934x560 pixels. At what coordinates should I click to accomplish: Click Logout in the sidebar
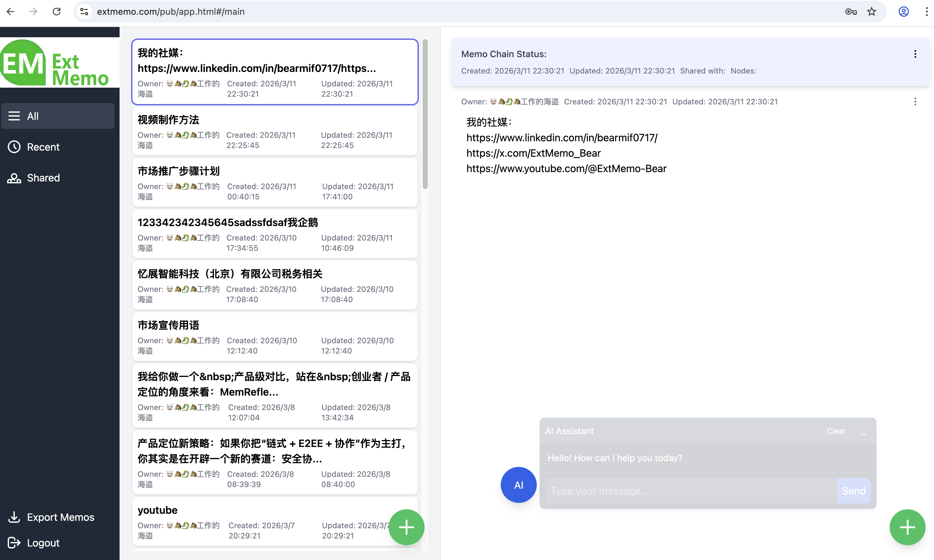[x=43, y=543]
